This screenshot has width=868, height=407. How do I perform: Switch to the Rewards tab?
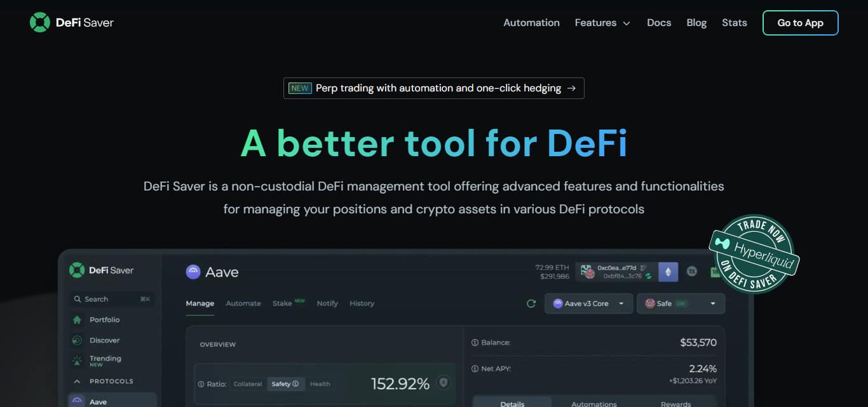click(x=675, y=402)
